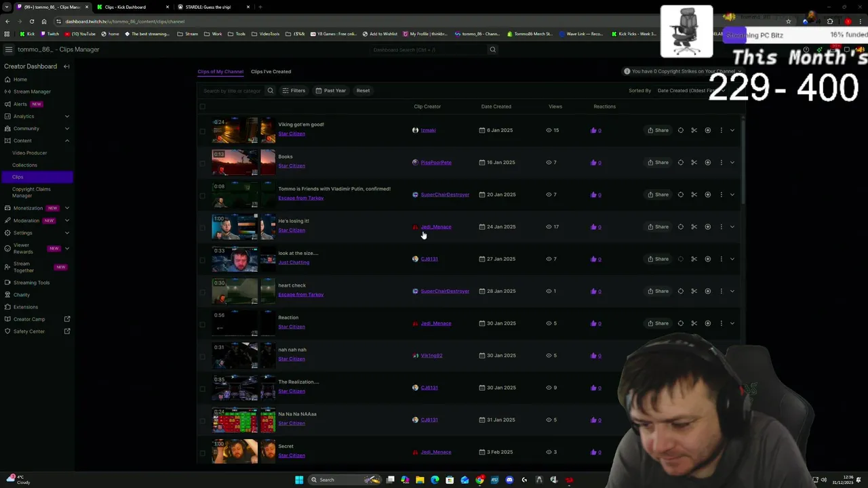Click scissors icon on He's losing it row

pos(694,227)
